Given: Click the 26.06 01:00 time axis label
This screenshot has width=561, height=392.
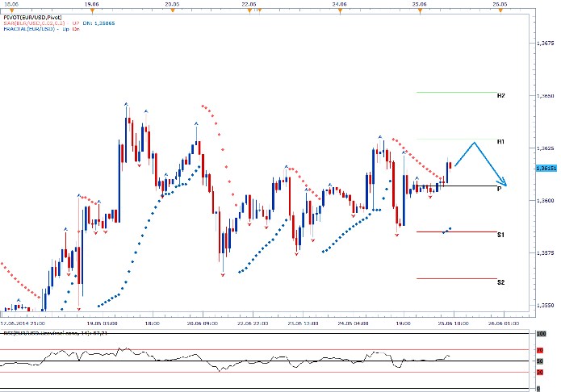Looking at the screenshot, I should coord(504,323).
